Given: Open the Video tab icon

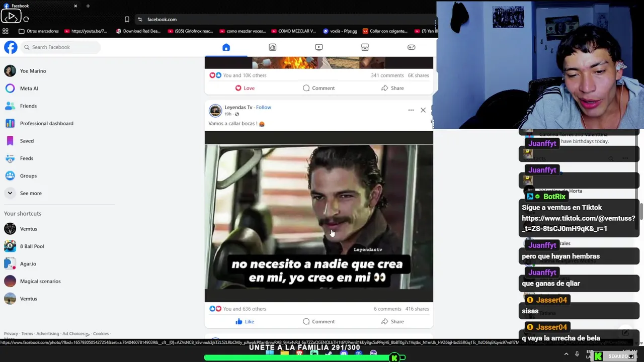Looking at the screenshot, I should tap(318, 47).
